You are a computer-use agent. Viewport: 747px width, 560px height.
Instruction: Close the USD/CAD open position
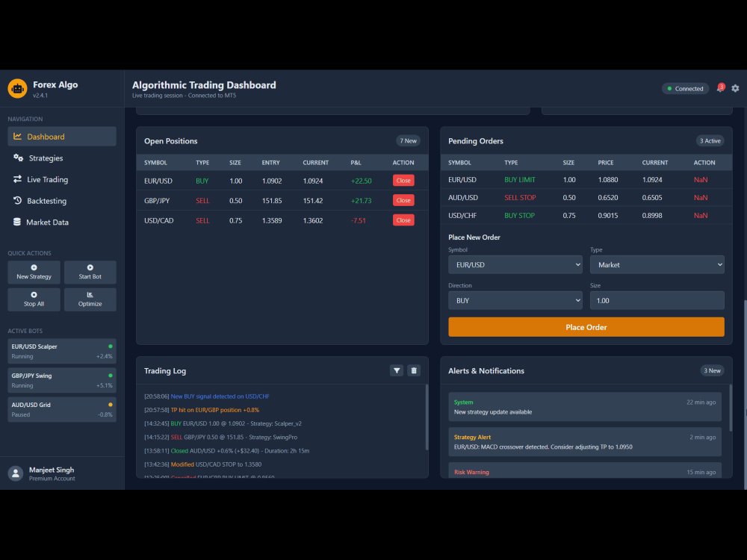tap(403, 220)
